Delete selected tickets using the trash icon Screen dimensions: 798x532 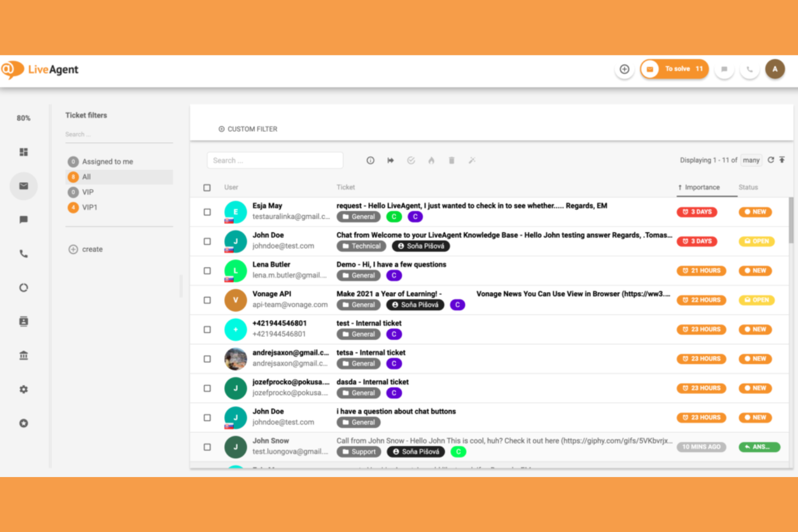click(451, 160)
